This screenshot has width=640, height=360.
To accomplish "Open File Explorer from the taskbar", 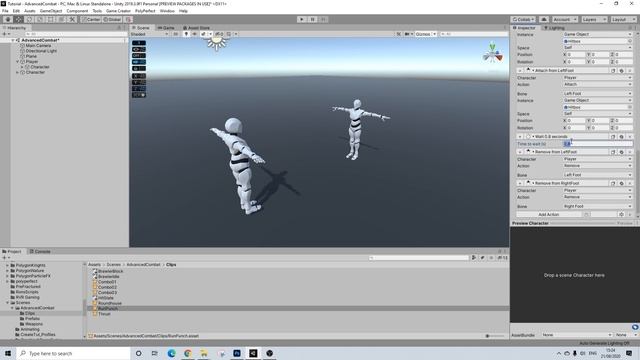I will point(204,353).
